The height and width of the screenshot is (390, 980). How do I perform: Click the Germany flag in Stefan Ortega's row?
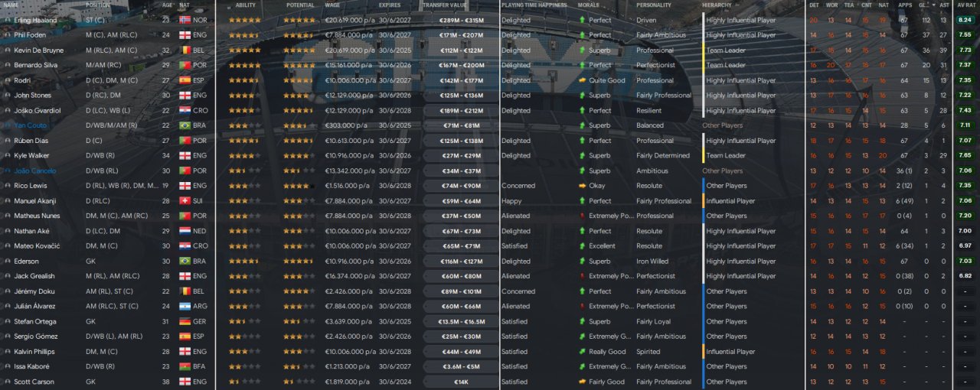click(x=185, y=322)
